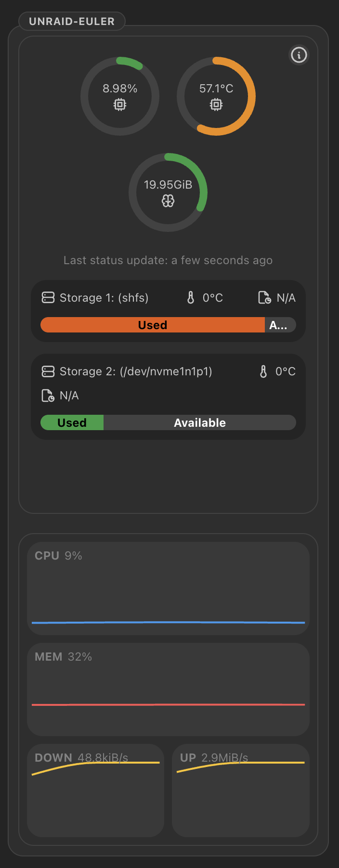
Task: Click the Storage 2 disk icon
Action: [x=48, y=371]
